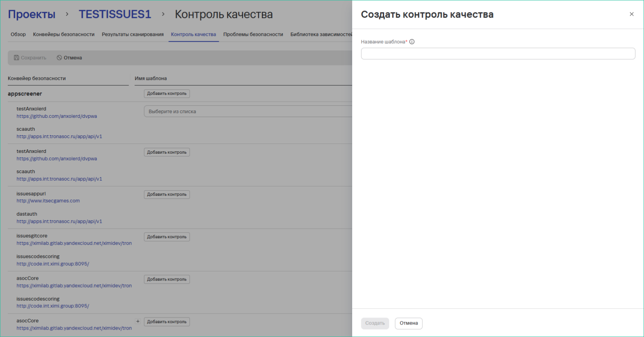Click Добавить контроль for the issuesgitcore row

[167, 237]
